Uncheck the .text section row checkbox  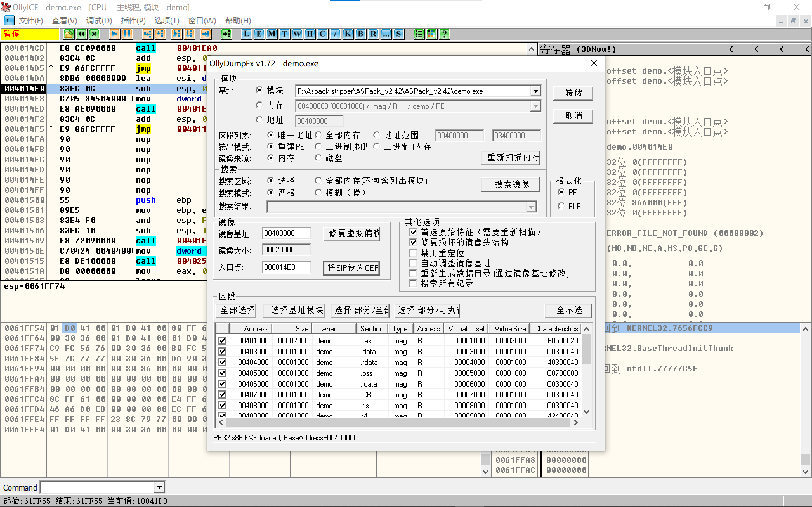tap(222, 341)
